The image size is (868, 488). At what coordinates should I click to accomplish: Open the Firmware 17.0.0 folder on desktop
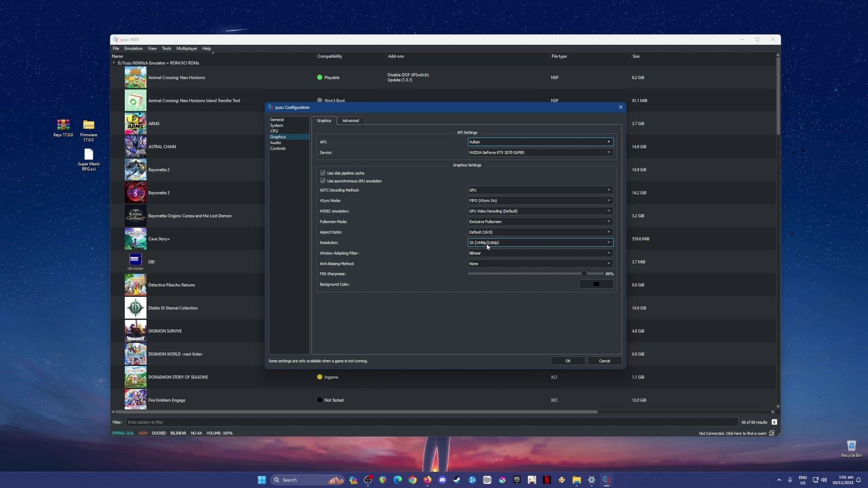coord(89,131)
